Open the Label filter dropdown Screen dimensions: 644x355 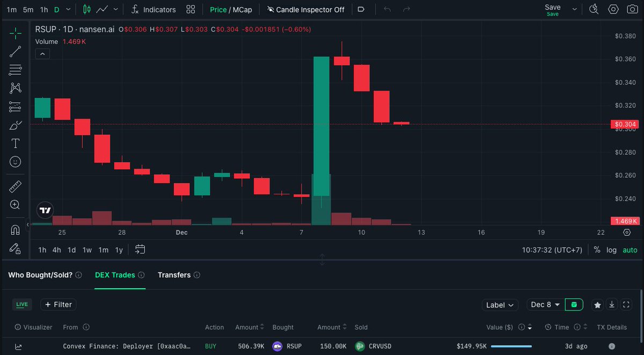[500, 305]
